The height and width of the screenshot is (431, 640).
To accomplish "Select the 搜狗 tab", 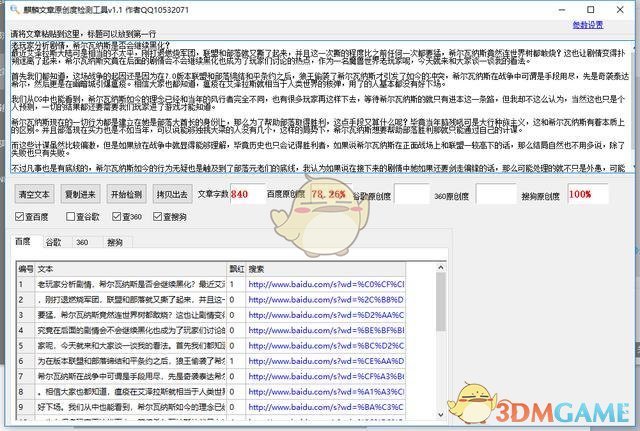I will point(114,242).
